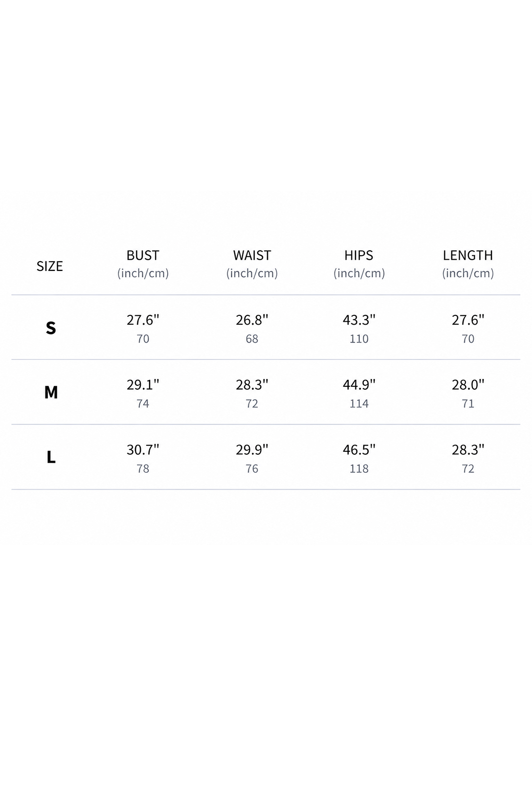This screenshot has width=532, height=798.
Task: Click the M bust value 29.1"
Action: pyautogui.click(x=143, y=385)
